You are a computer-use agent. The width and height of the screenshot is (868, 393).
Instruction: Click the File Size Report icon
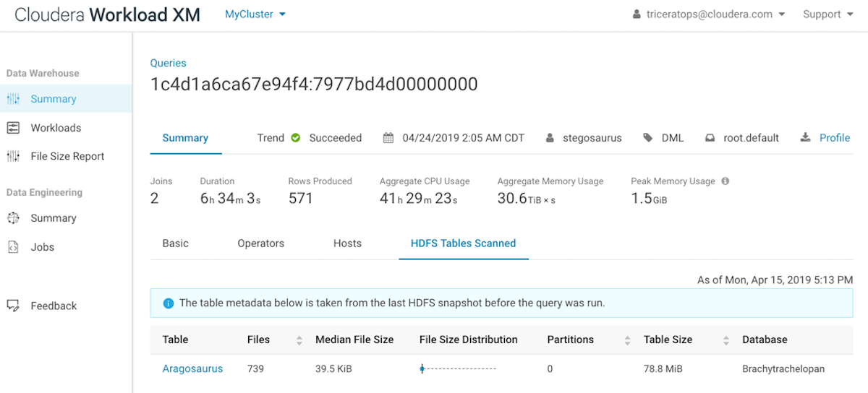[x=13, y=156]
